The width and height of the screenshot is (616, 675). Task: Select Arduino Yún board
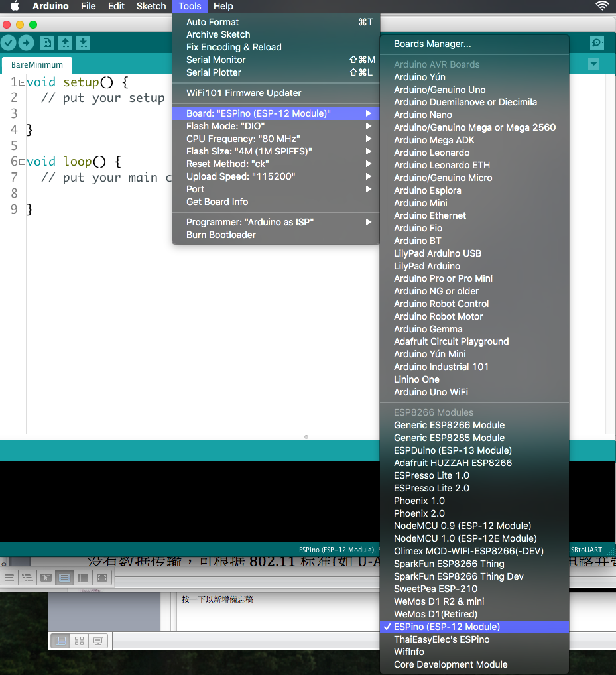pos(474,77)
